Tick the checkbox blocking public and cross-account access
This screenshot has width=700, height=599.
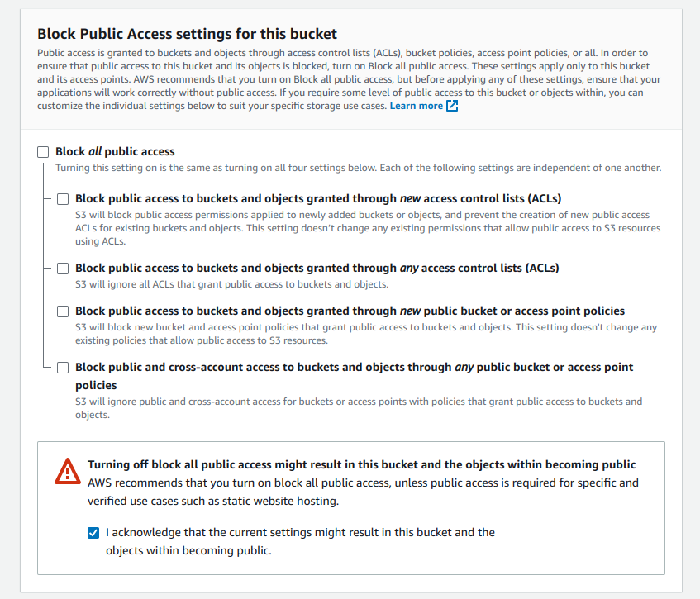(63, 368)
